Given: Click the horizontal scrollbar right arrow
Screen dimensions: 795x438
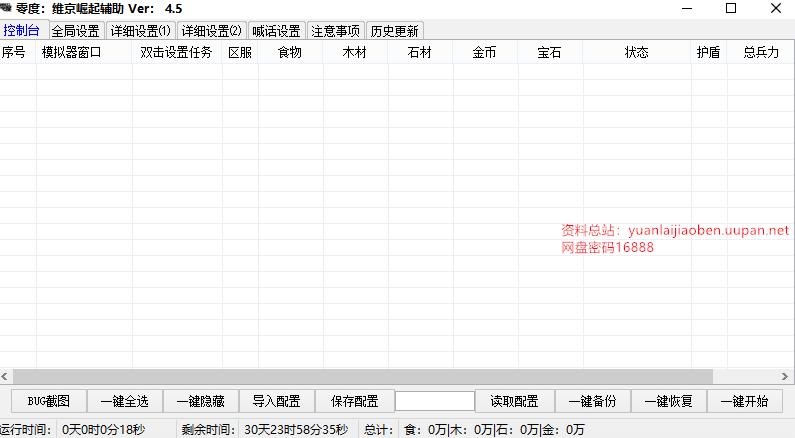Looking at the screenshot, I should click(x=785, y=377).
